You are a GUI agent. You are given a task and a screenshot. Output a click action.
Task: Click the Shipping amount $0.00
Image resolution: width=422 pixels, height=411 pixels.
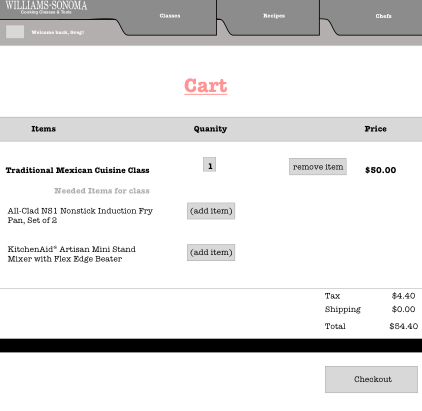tap(403, 309)
